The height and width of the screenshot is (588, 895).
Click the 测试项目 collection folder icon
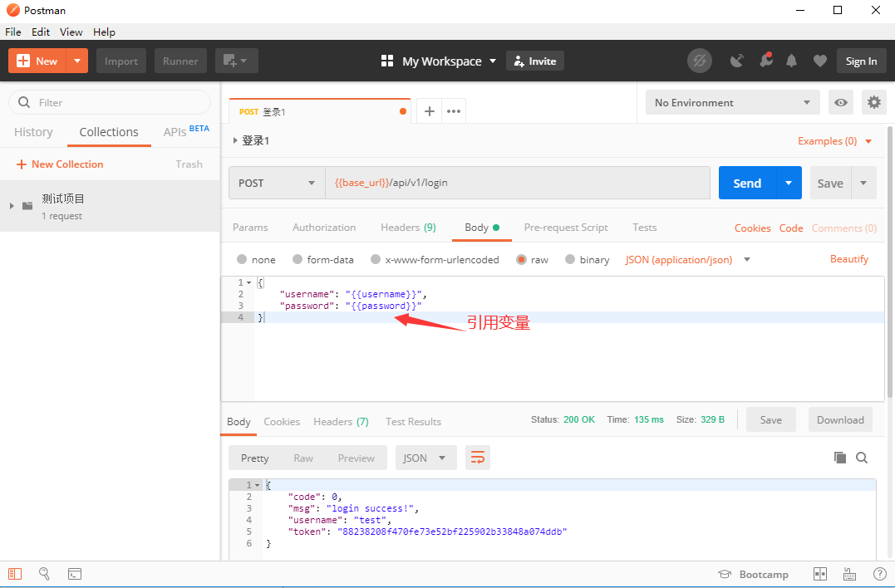[27, 206]
